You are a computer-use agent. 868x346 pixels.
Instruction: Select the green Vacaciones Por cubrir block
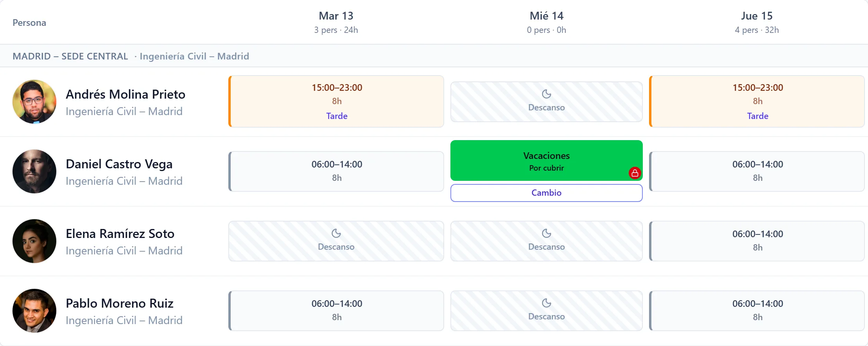pos(547,160)
